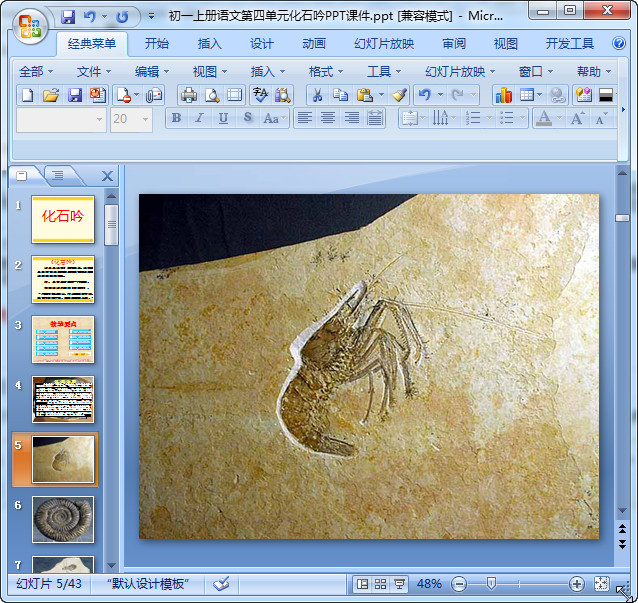Screen dimensions: 638x603
Task: Click the Format Painter brush icon
Action: pyautogui.click(x=399, y=95)
